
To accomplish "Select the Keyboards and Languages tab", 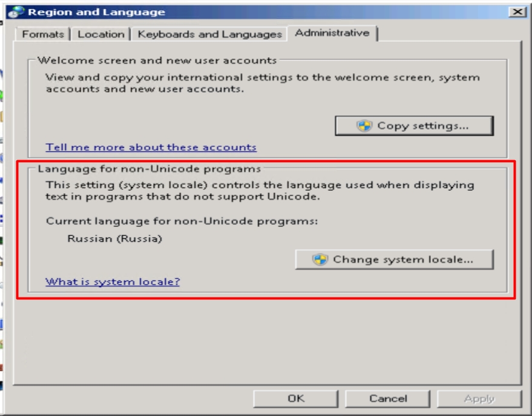I will 209,34.
